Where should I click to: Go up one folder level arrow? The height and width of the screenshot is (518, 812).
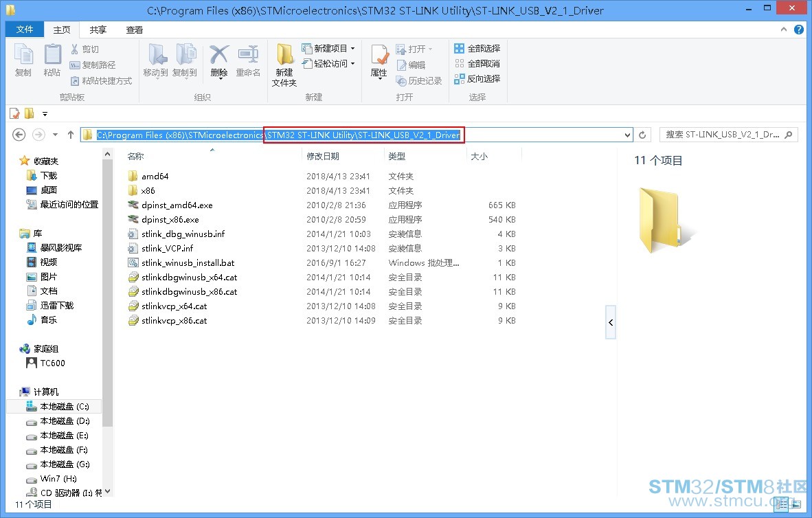tap(71, 135)
